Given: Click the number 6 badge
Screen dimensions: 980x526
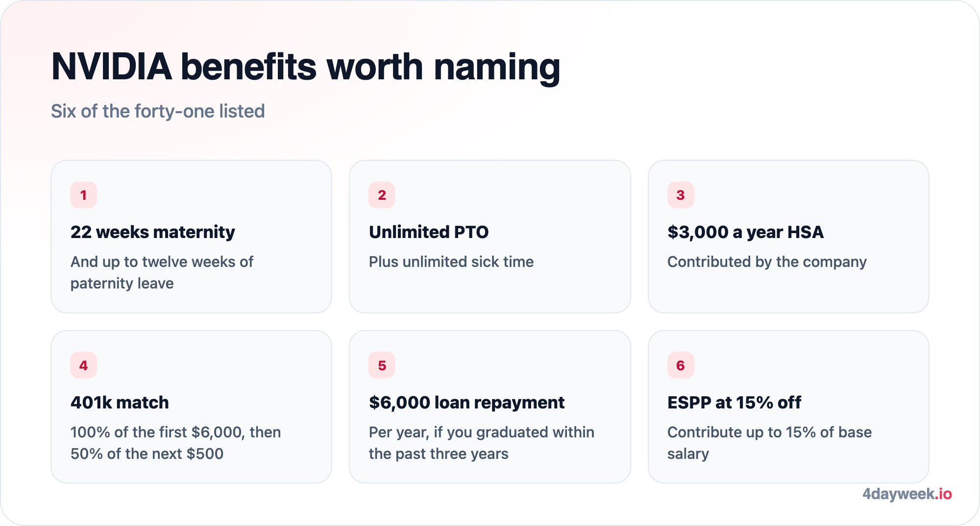Looking at the screenshot, I should point(681,365).
